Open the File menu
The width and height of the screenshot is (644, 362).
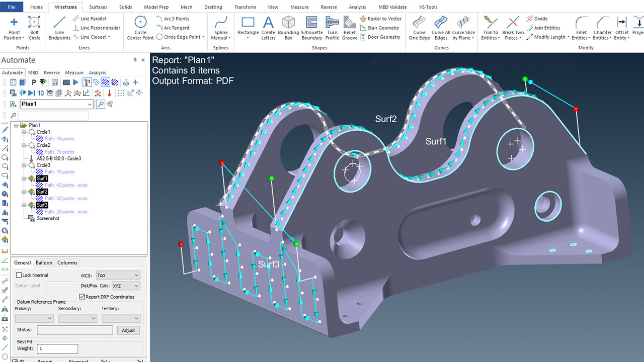[12, 7]
